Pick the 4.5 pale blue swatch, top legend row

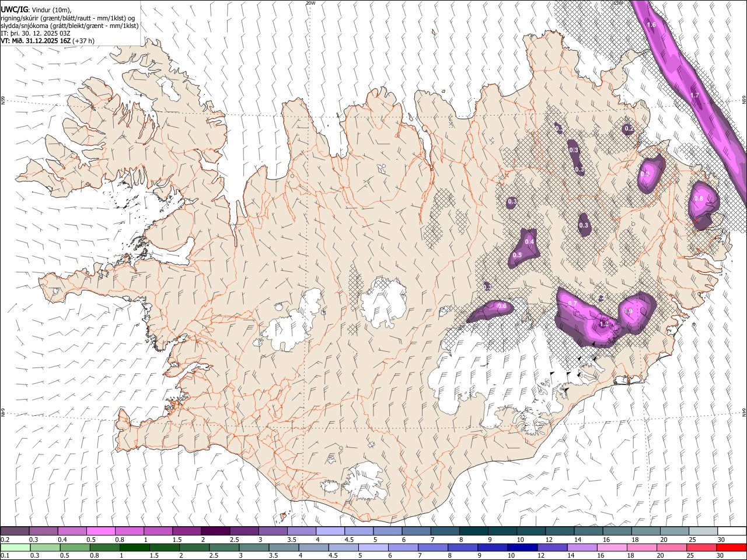[x=358, y=531]
